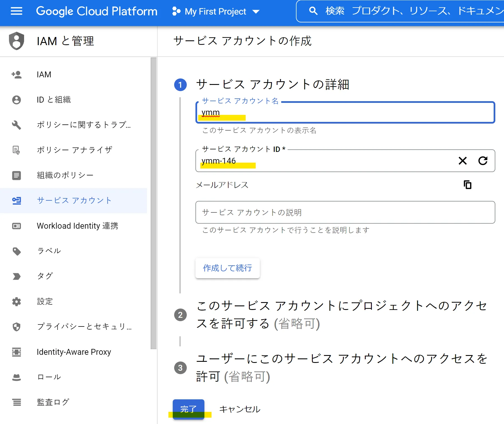504x424 pixels.
Task: Click the privacy and security shield icon
Action: pos(17,327)
